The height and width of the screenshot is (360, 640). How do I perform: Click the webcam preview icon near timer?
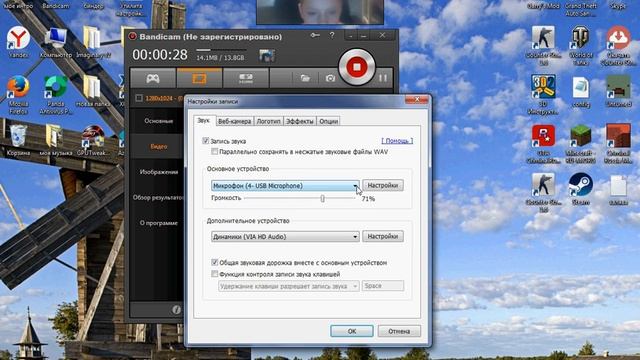click(x=267, y=55)
